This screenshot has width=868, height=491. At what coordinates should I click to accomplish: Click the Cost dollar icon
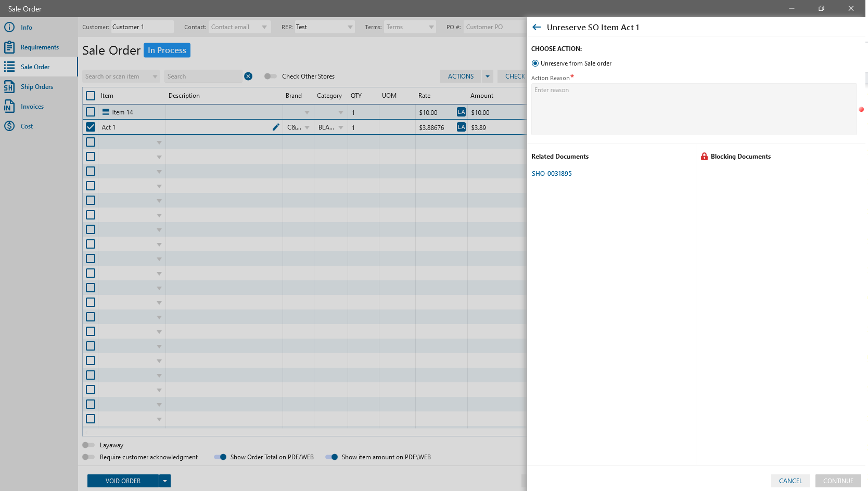click(x=9, y=126)
